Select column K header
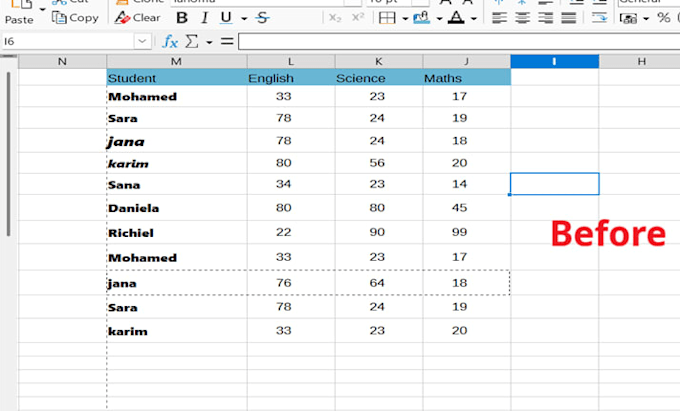Screen dimensions: 680x411 pyautogui.click(x=379, y=62)
